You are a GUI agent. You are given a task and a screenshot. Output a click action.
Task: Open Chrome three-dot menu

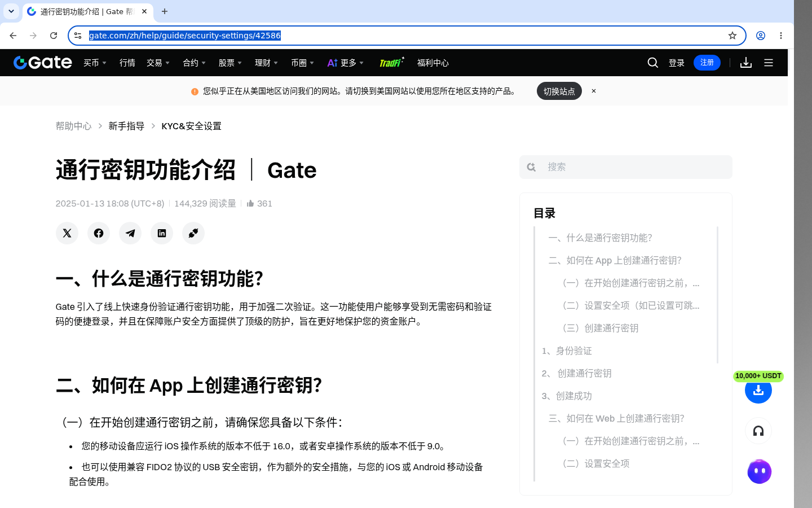point(781,36)
